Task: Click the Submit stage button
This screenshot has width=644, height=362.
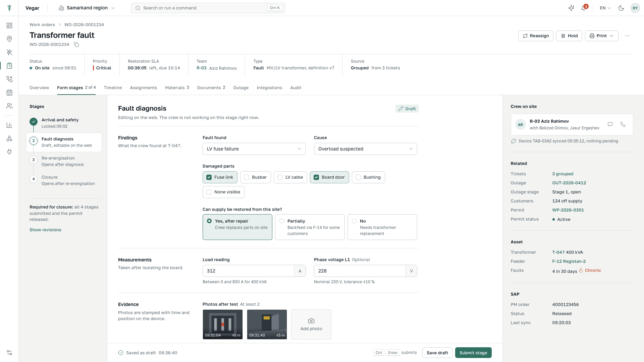Action: tap(473, 353)
